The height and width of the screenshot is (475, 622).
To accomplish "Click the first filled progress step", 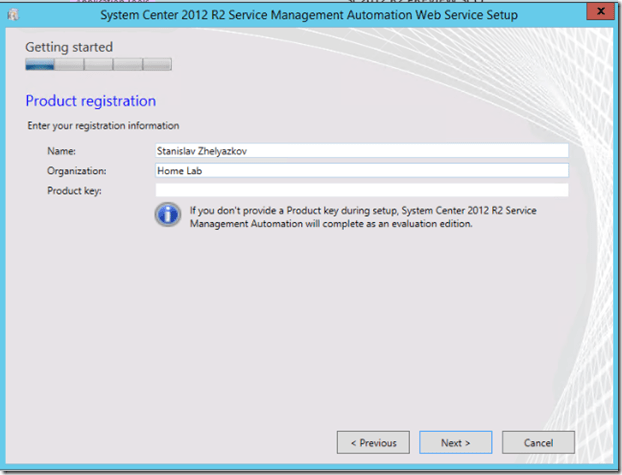I will (x=40, y=65).
